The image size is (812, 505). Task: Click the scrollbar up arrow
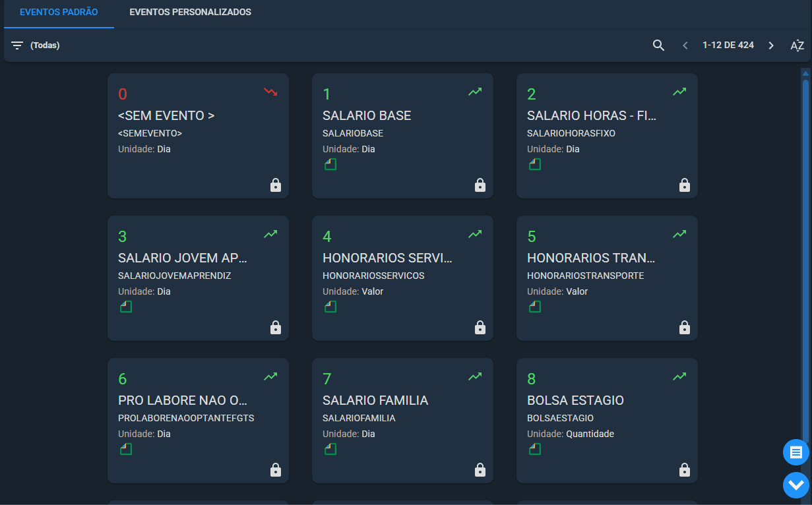(805, 73)
